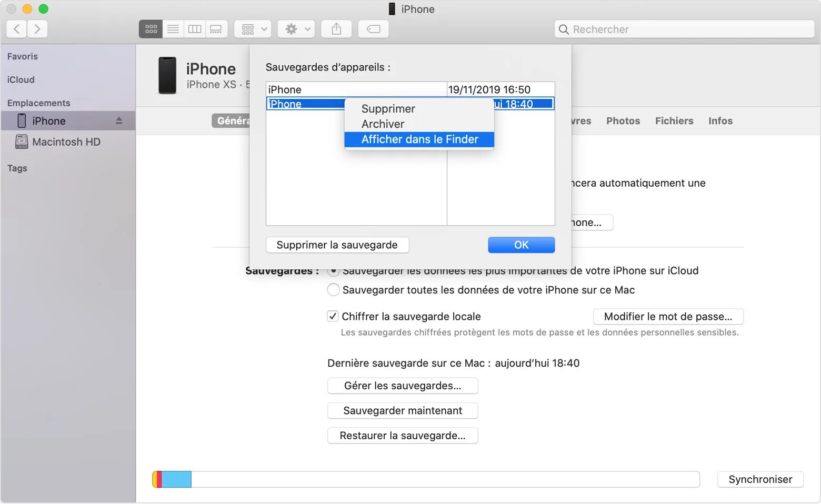Open the Photos tab
The height and width of the screenshot is (504, 821).
[623, 121]
